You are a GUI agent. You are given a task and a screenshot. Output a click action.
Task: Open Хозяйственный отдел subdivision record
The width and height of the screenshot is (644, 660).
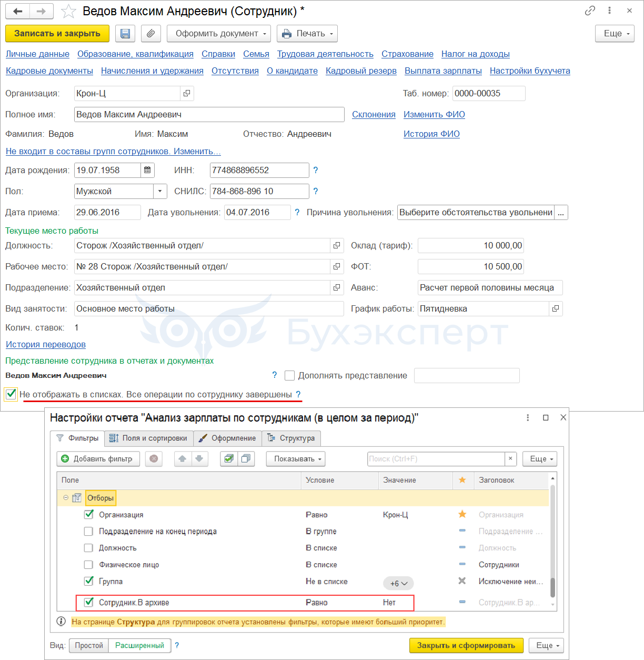[337, 288]
